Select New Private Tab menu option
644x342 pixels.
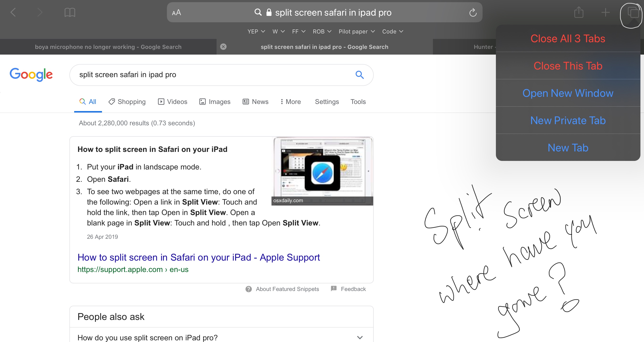(x=568, y=121)
